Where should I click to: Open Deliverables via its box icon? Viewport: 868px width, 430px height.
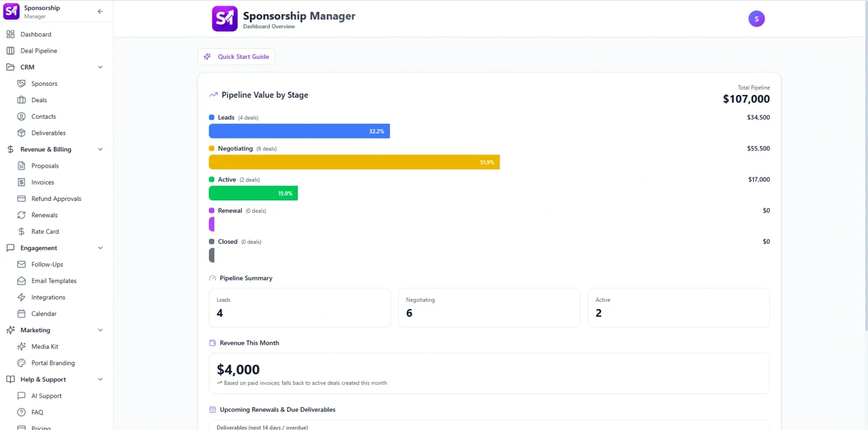(22, 133)
